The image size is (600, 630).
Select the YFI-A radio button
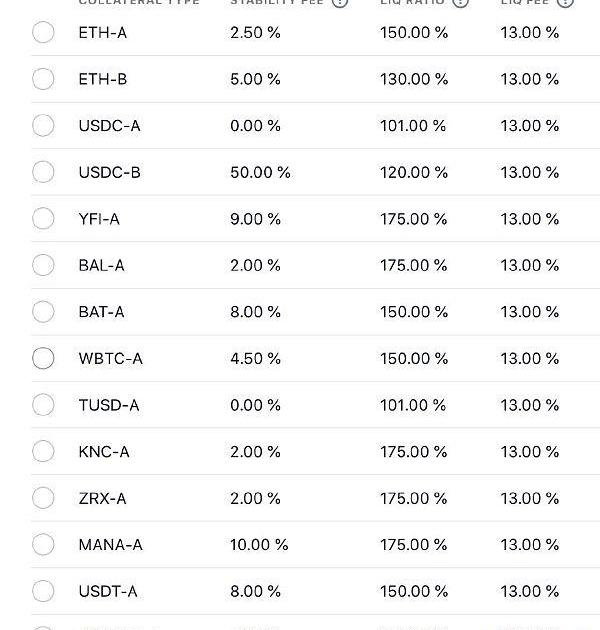pyautogui.click(x=43, y=218)
